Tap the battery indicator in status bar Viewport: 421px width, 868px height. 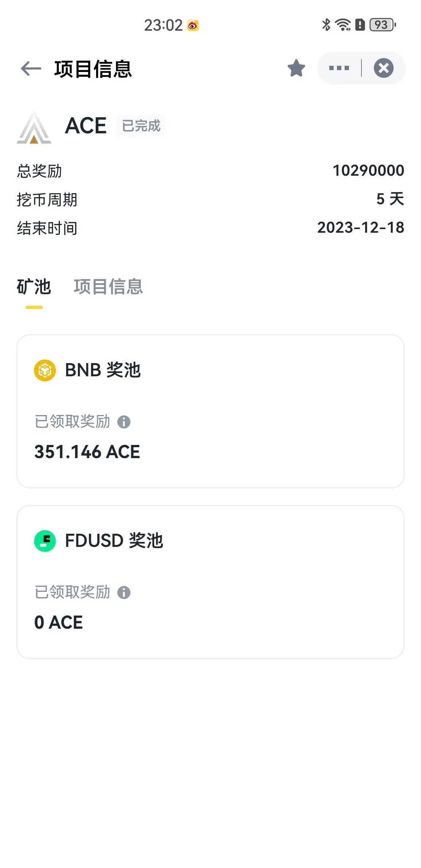383,25
